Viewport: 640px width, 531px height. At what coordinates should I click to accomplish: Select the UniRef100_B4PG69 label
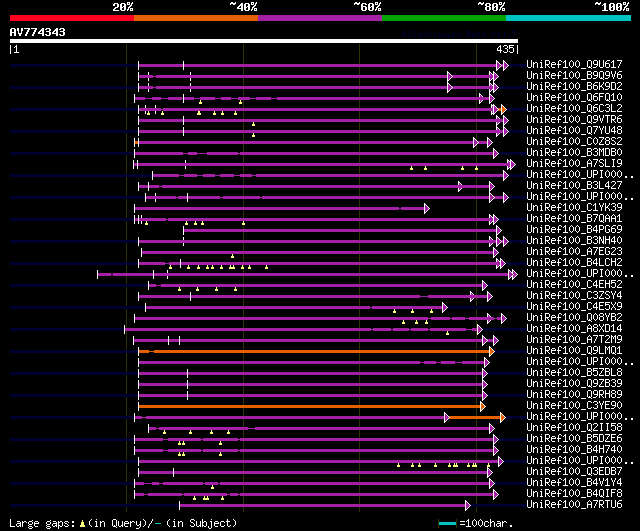pos(574,229)
